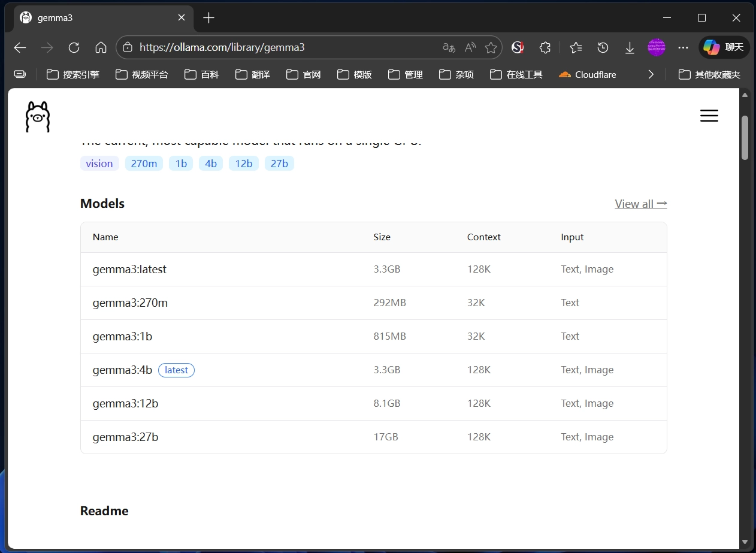
Task: Open the gemma3:12b model row
Action: (x=373, y=404)
